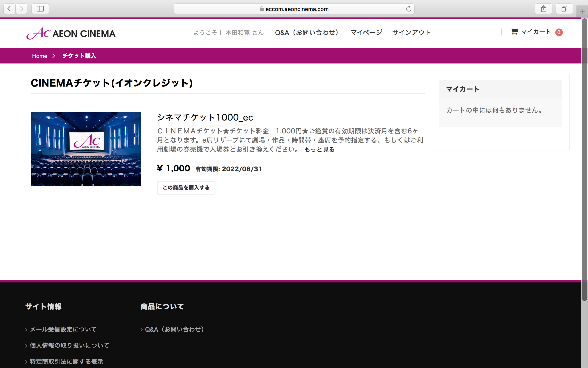Show the Safari sidebar

click(x=40, y=9)
